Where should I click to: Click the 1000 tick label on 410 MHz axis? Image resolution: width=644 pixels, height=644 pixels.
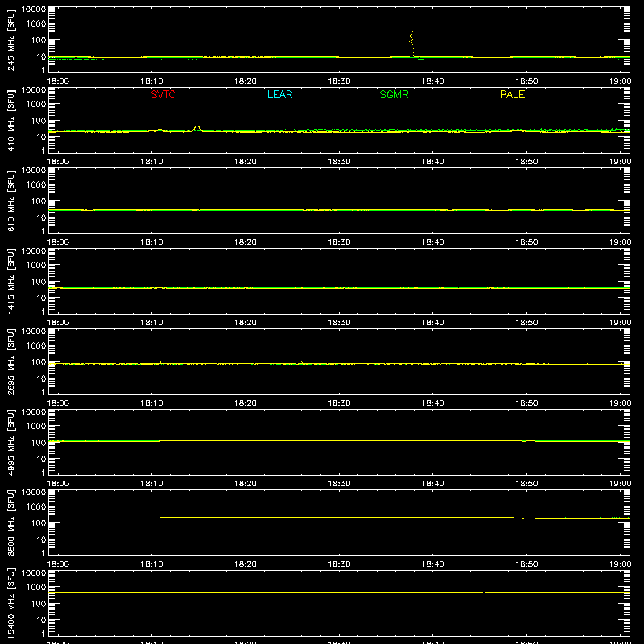[36, 105]
